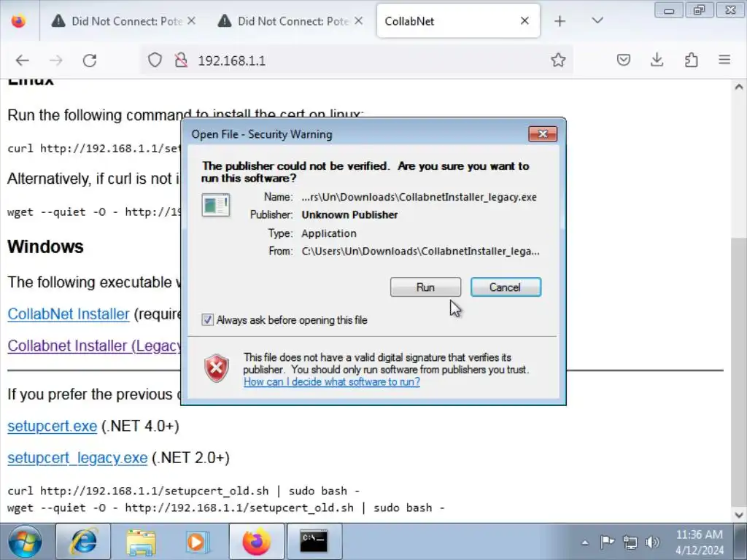The image size is (747, 560).
Task: Click the Firefox View icon in tab bar
Action: tap(18, 21)
